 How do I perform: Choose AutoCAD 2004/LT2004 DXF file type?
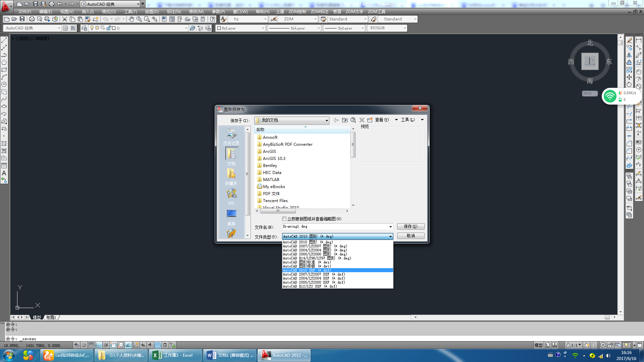pyautogui.click(x=314, y=278)
